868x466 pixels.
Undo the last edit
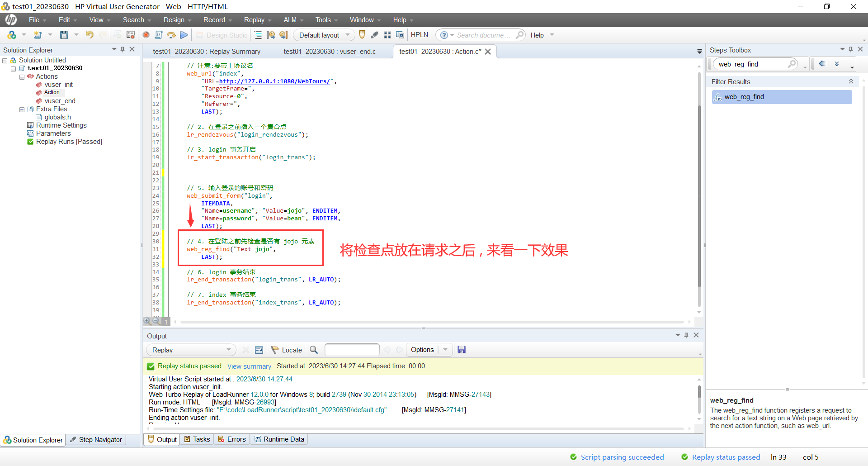coord(90,35)
